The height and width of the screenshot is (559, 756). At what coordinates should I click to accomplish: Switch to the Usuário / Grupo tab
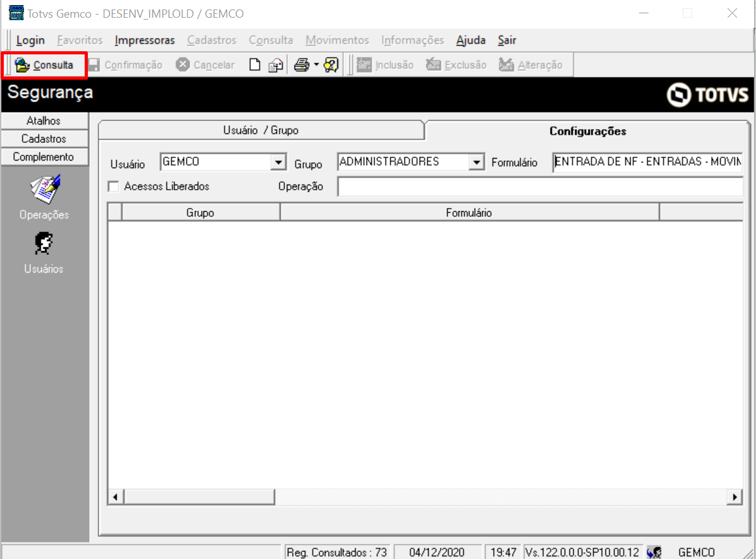pyautogui.click(x=261, y=130)
